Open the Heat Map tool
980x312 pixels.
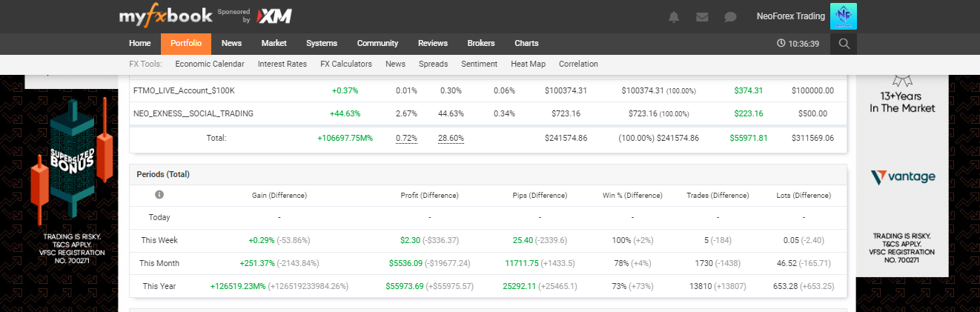click(x=528, y=64)
